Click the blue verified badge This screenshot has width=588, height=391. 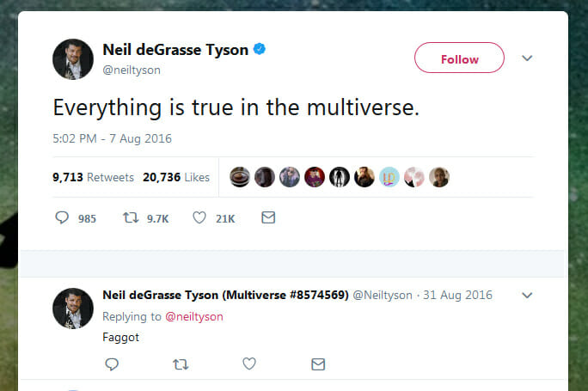pos(260,50)
